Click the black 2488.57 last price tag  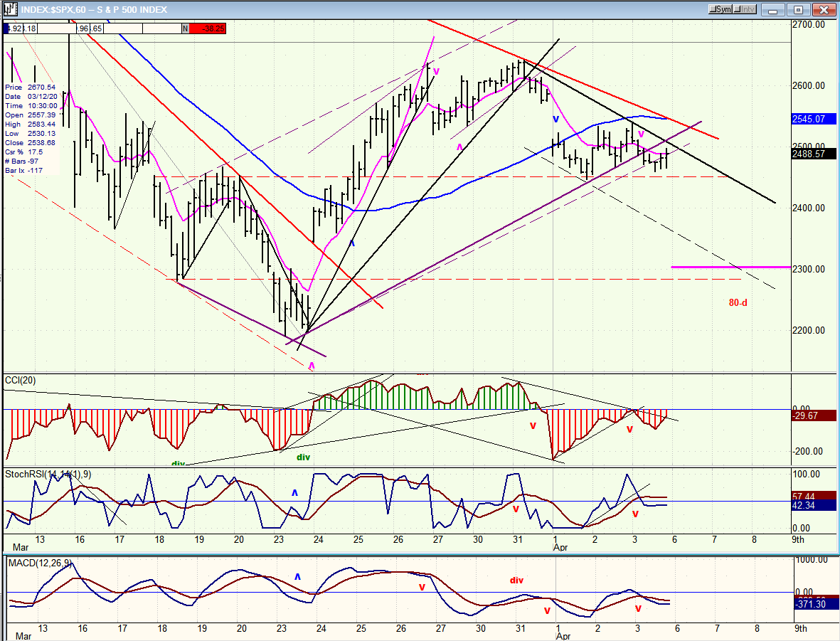coord(814,154)
